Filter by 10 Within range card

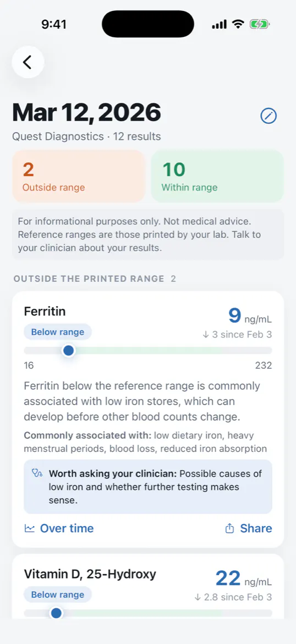click(x=217, y=176)
